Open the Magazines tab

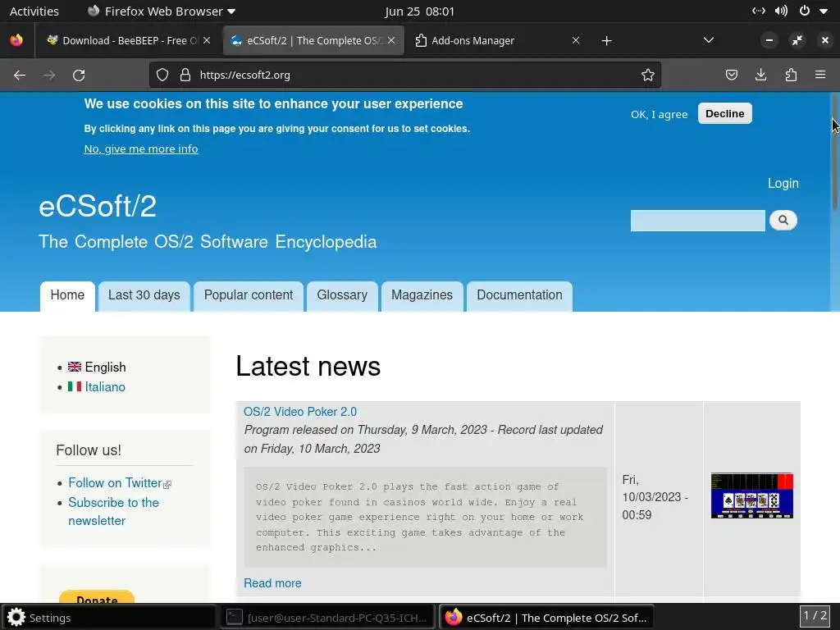click(422, 295)
